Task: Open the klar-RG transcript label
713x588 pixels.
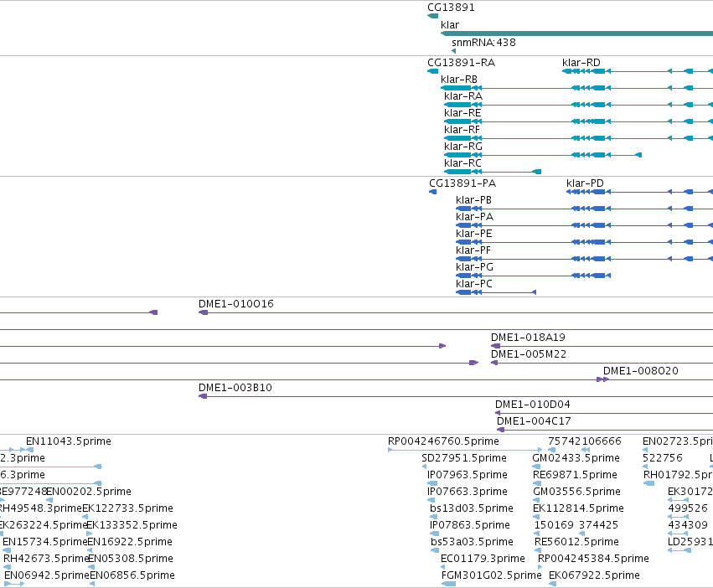Action: tap(462, 147)
